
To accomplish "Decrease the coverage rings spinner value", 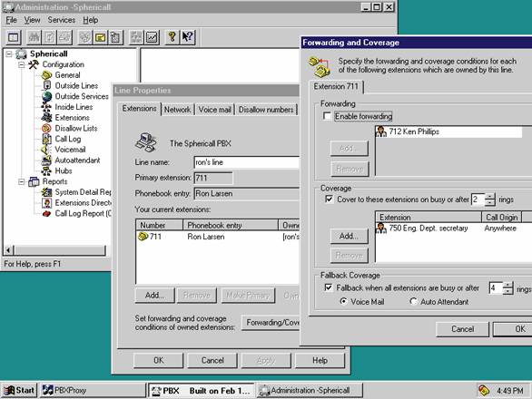I will pyautogui.click(x=489, y=202).
